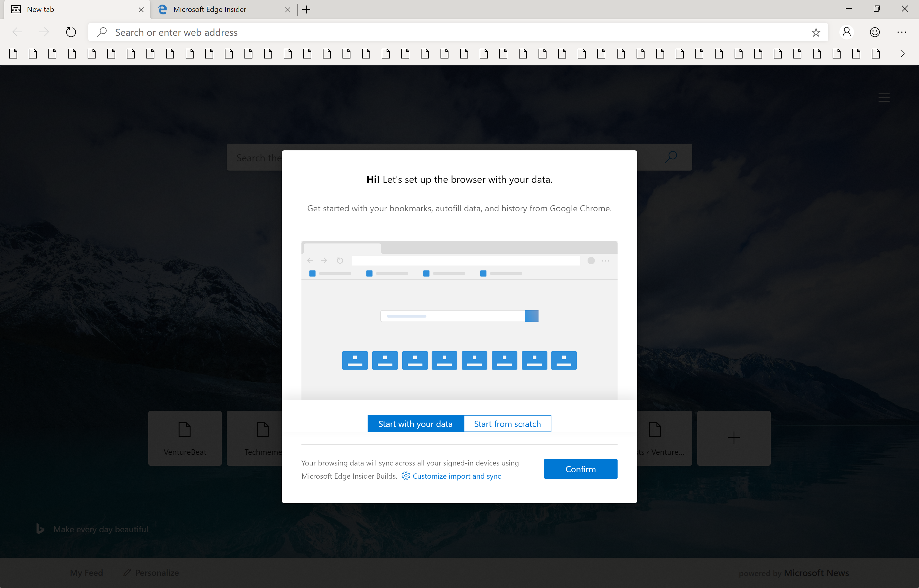Click the search the web box

[x=254, y=157]
